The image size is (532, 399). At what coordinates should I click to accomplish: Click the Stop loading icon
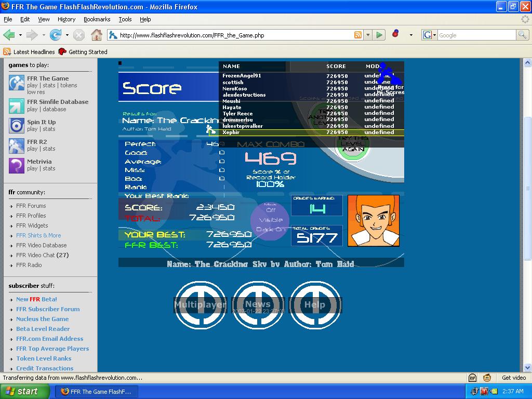[x=79, y=35]
